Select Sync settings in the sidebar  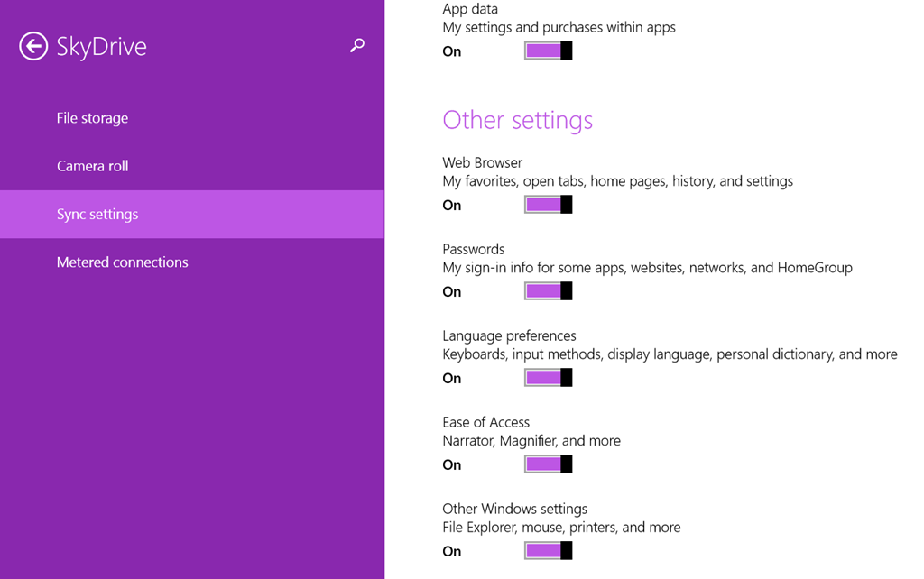[97, 215]
